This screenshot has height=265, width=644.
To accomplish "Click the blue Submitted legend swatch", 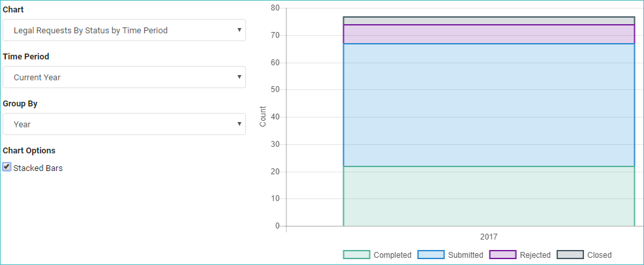I will point(431,255).
